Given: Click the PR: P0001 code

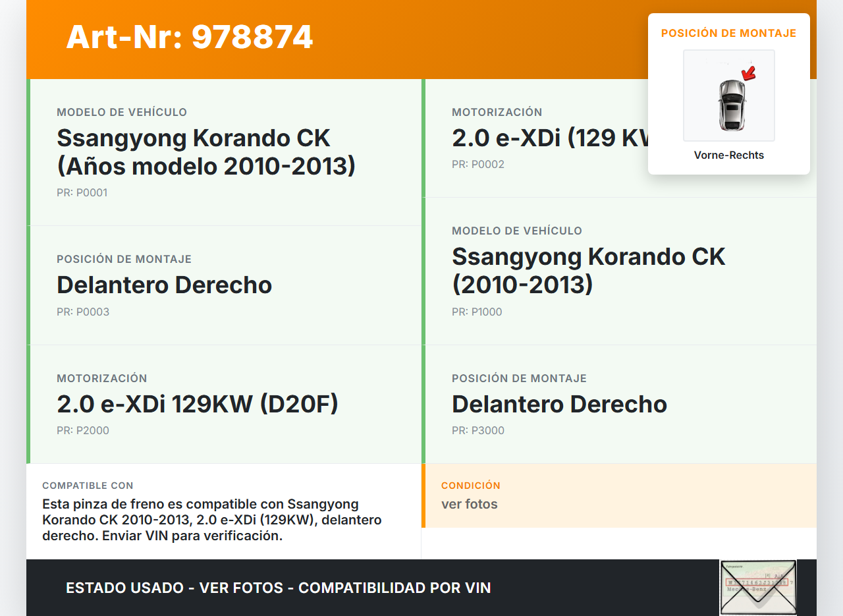Looking at the screenshot, I should click(82, 193).
